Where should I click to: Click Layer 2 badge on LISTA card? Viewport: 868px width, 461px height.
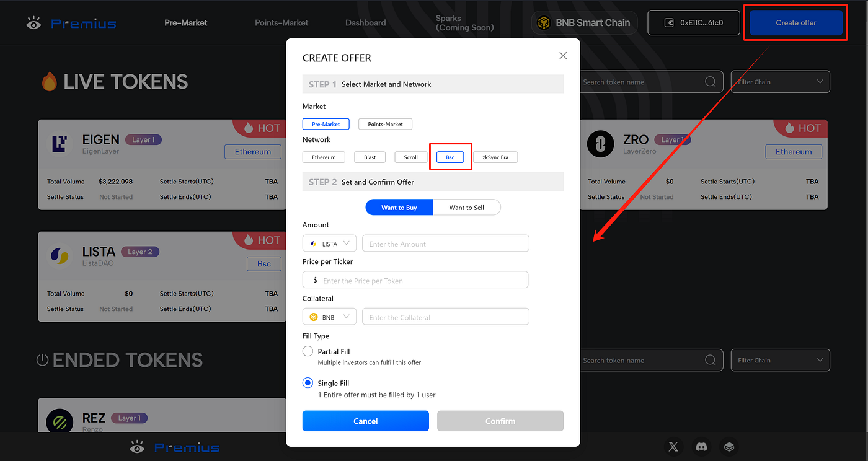point(141,252)
